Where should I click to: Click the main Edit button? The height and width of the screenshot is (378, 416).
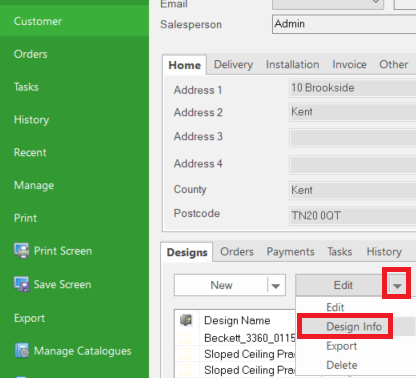(x=343, y=285)
